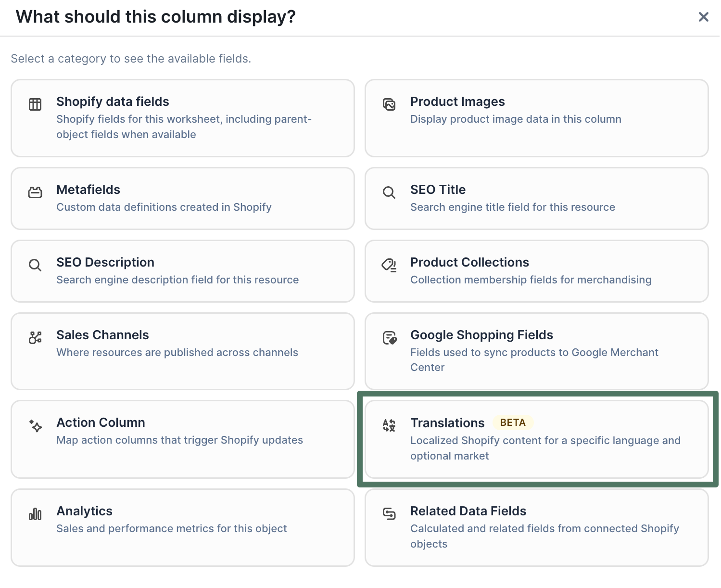Click the Shopify data fields table icon
Screen dimensions: 721x588
(x=35, y=104)
